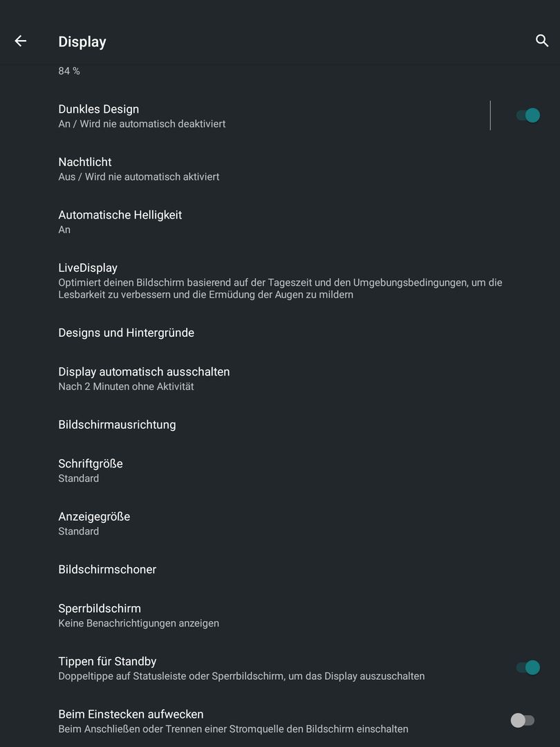Tap the 84 % brightness level entry
The width and height of the screenshot is (560, 747).
pyautogui.click(x=69, y=71)
